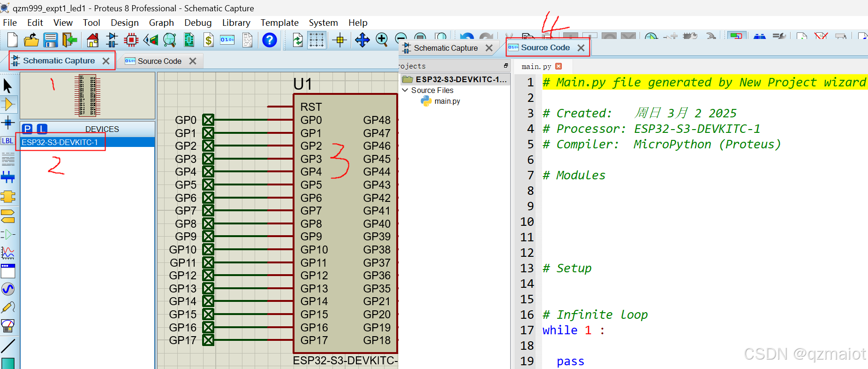The width and height of the screenshot is (868, 369).
Task: Launch the 3D Visualizer icon
Action: point(151,40)
